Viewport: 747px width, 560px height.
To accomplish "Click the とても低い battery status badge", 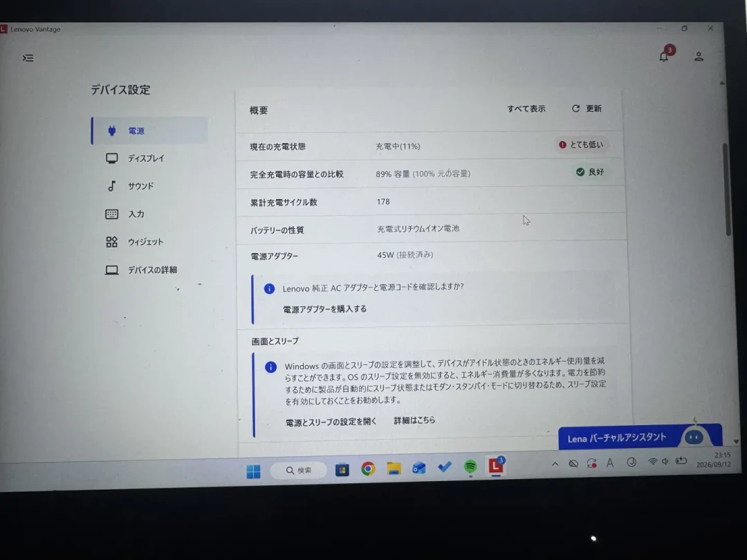I will point(581,144).
